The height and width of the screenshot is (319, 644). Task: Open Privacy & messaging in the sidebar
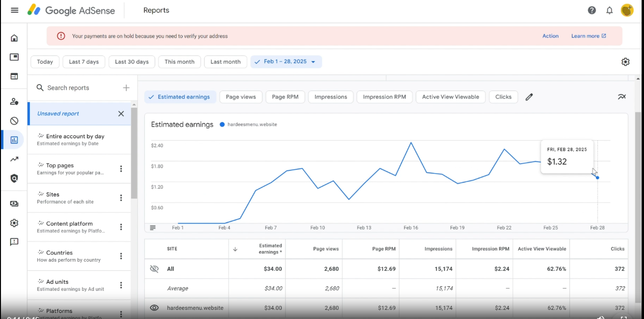[14, 102]
